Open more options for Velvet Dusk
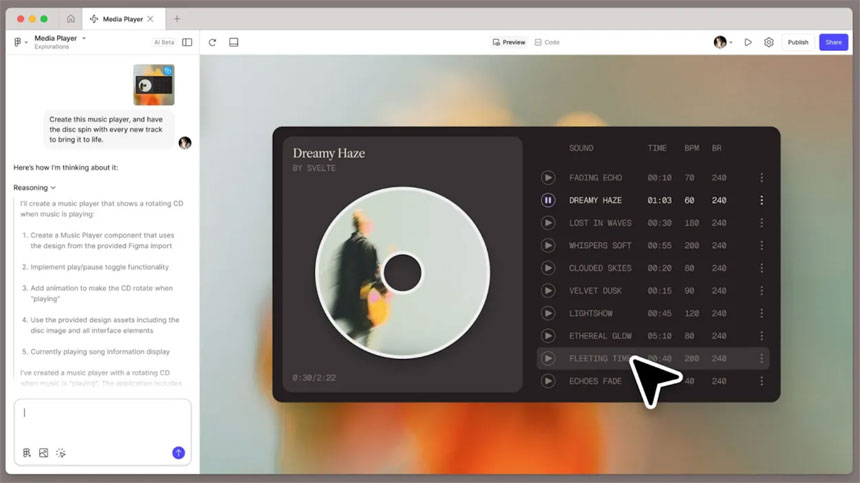 coord(761,291)
